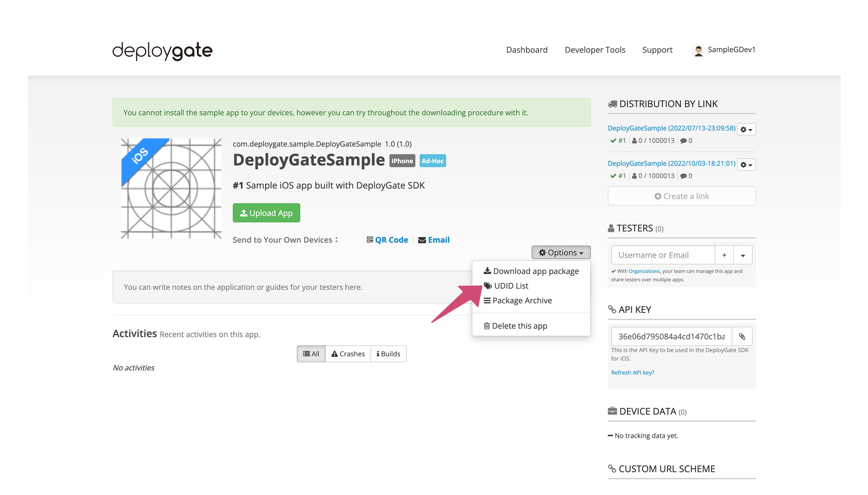Toggle the Options dropdown button
Viewport: 868px width, 495px height.
(561, 252)
